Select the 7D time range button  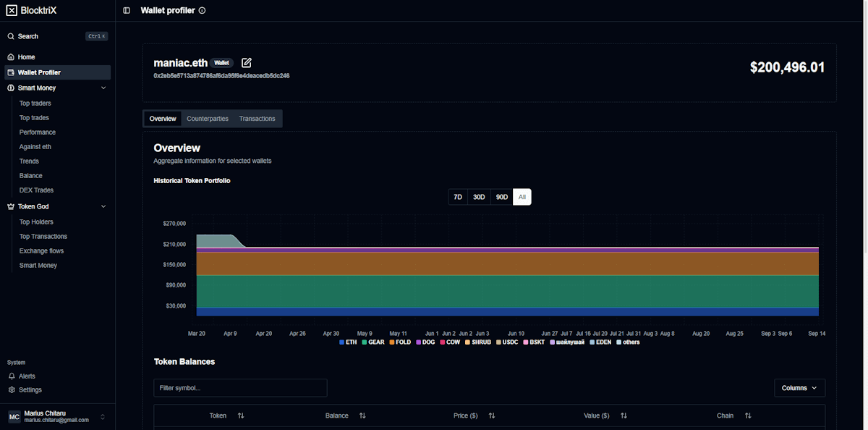457,196
